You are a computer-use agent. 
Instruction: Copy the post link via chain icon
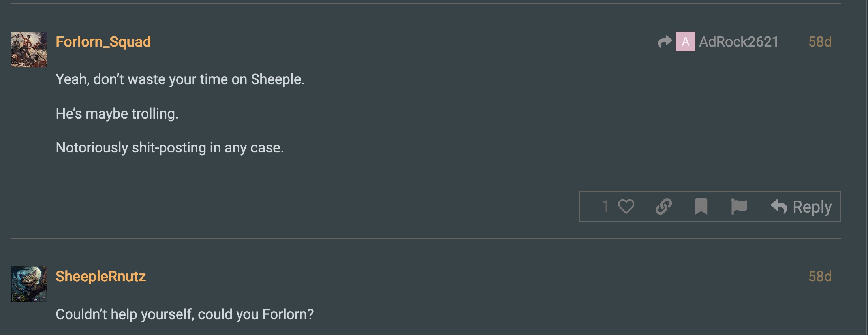[x=663, y=207]
